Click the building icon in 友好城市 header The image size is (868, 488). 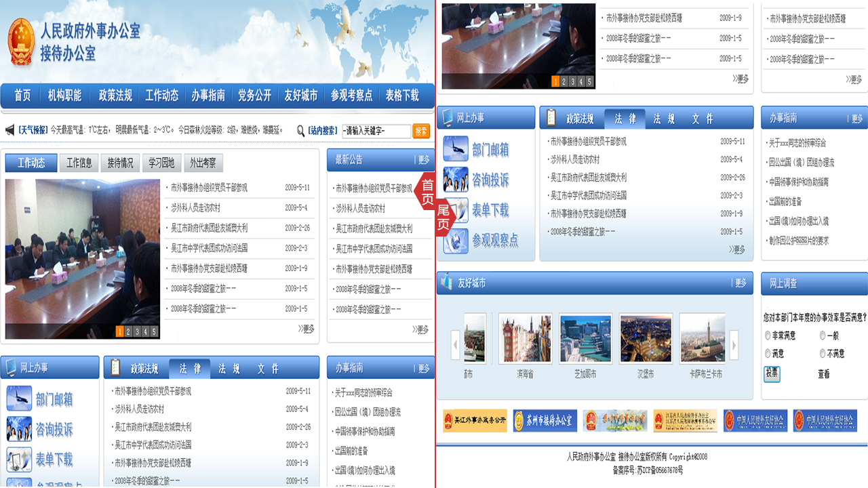[446, 283]
